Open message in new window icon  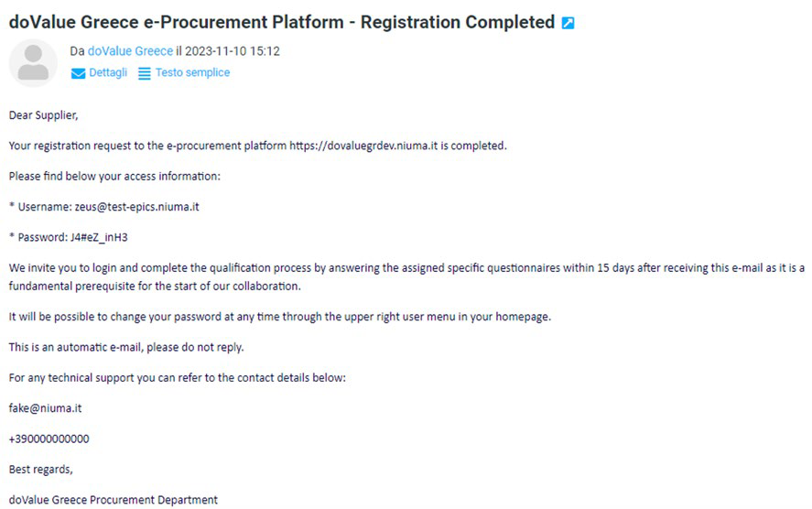568,23
